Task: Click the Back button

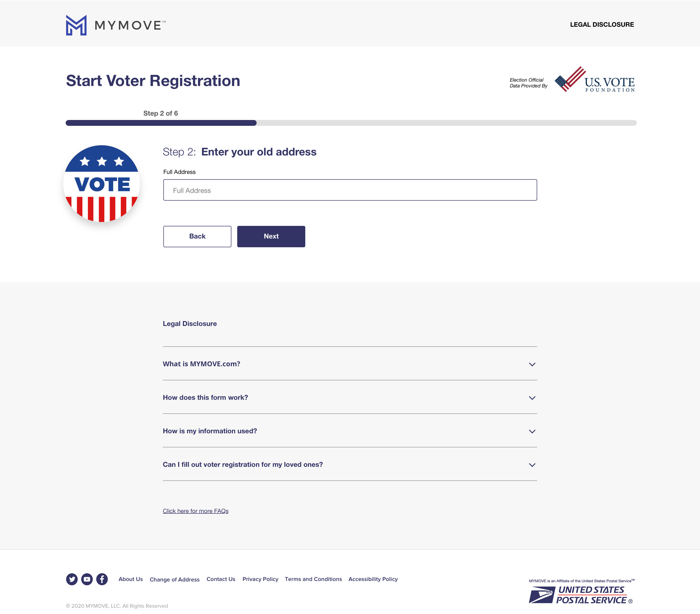Action: click(197, 237)
